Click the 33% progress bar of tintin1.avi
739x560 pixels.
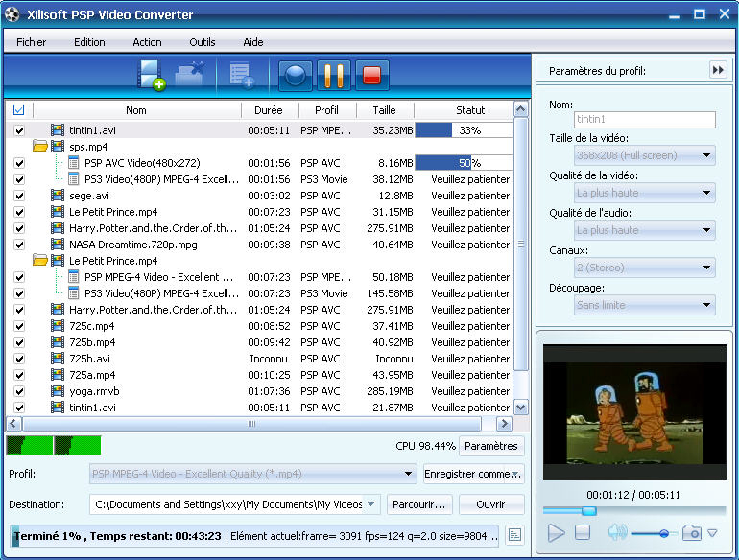pyautogui.click(x=464, y=130)
